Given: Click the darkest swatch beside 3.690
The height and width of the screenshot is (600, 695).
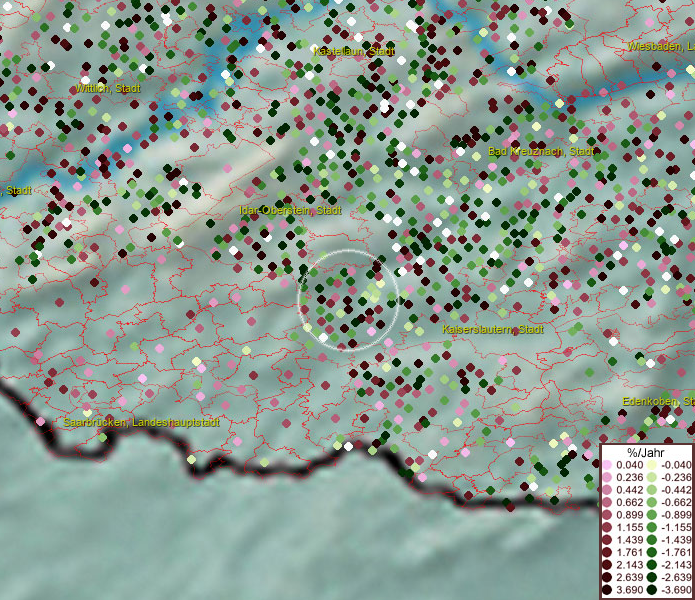Looking at the screenshot, I should tap(607, 590).
